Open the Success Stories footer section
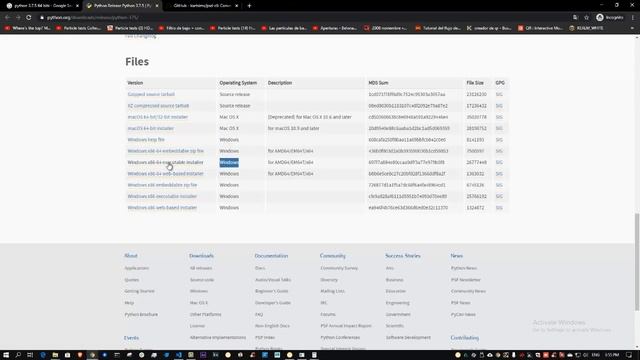This screenshot has height=360, width=640. (x=403, y=256)
